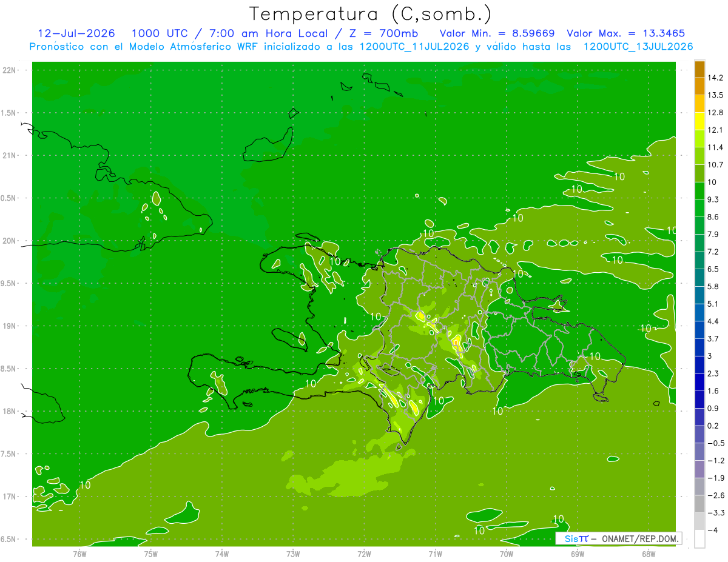
Task: Pick the yellow swatch between 12.1 and 12.8
Action: point(699,121)
